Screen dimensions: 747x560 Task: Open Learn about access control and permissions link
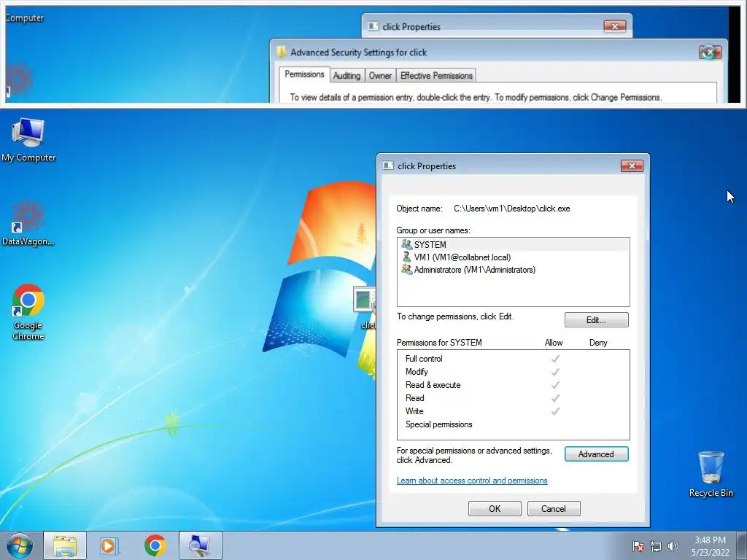pyautogui.click(x=472, y=481)
